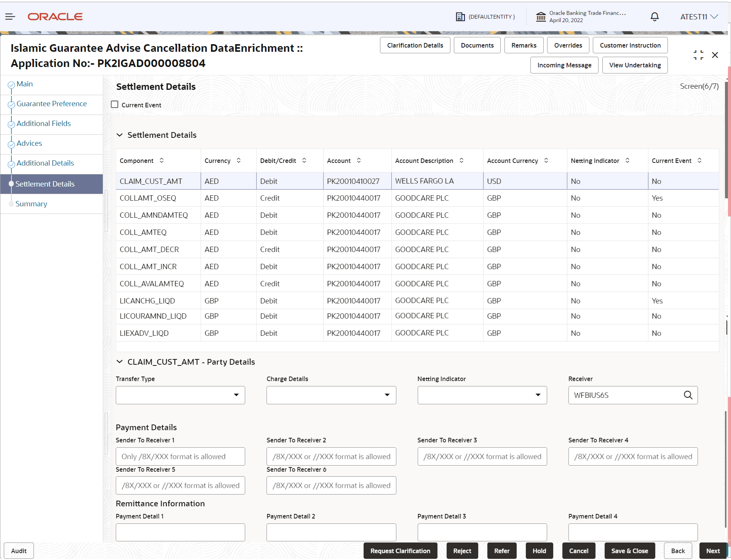
Task: Open the Incoming Message panel
Action: [564, 65]
